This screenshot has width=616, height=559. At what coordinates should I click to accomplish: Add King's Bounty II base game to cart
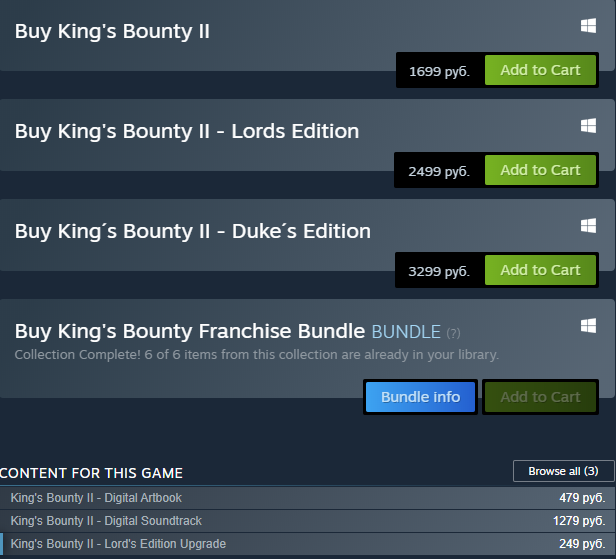[x=540, y=70]
